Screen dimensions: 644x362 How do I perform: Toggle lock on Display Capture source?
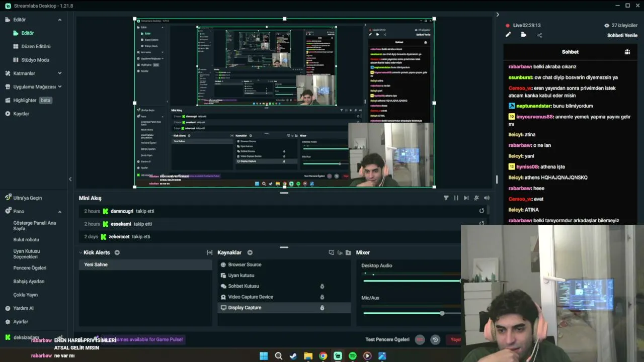click(322, 308)
